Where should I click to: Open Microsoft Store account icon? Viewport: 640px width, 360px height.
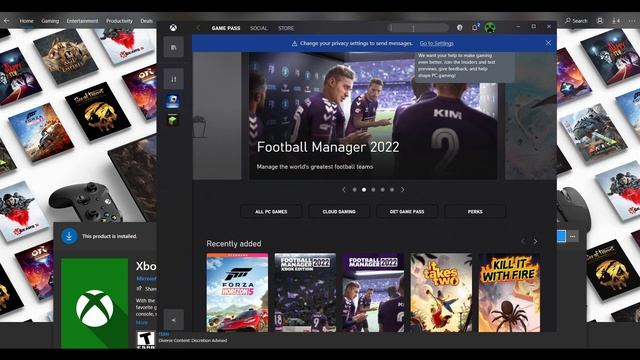point(600,20)
